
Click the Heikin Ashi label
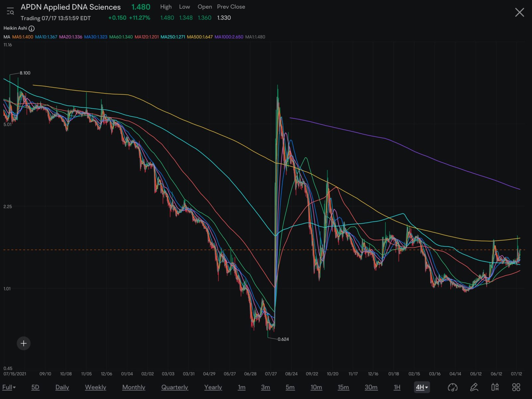15,28
